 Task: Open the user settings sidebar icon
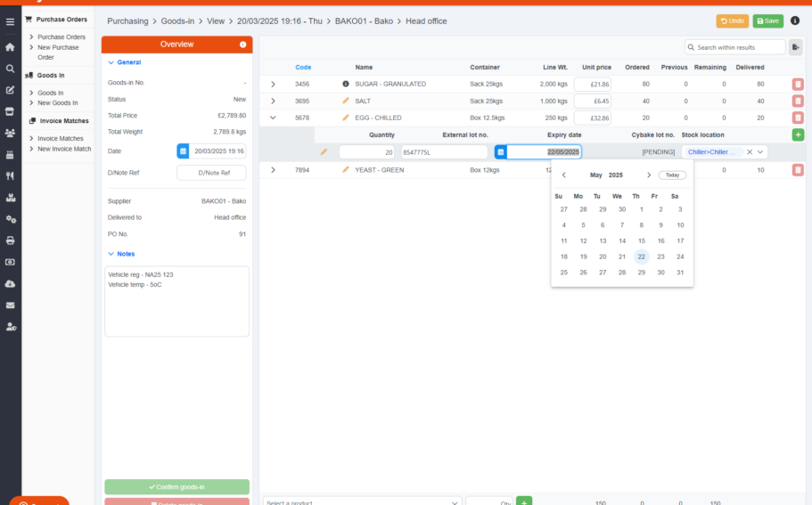tap(10, 327)
